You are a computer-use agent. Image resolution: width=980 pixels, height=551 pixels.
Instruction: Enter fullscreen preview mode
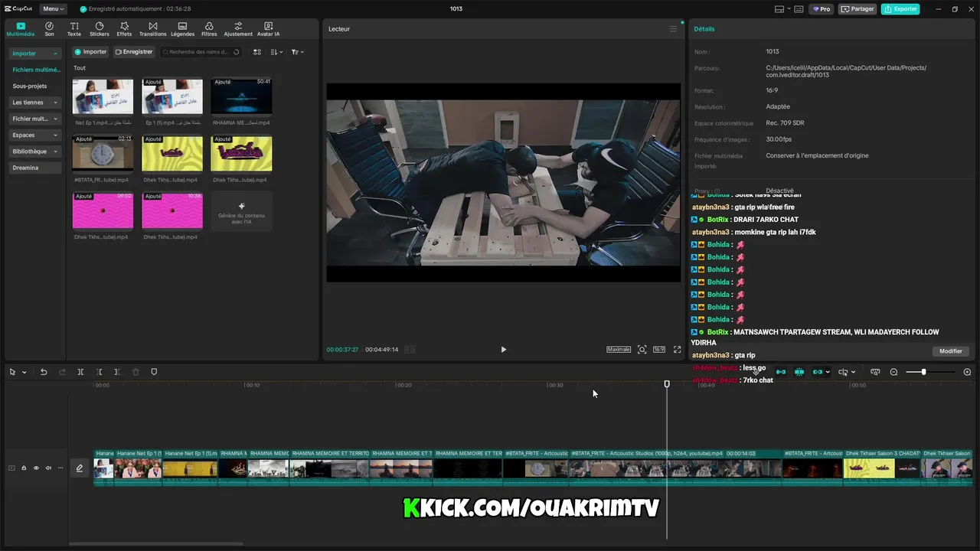point(677,349)
